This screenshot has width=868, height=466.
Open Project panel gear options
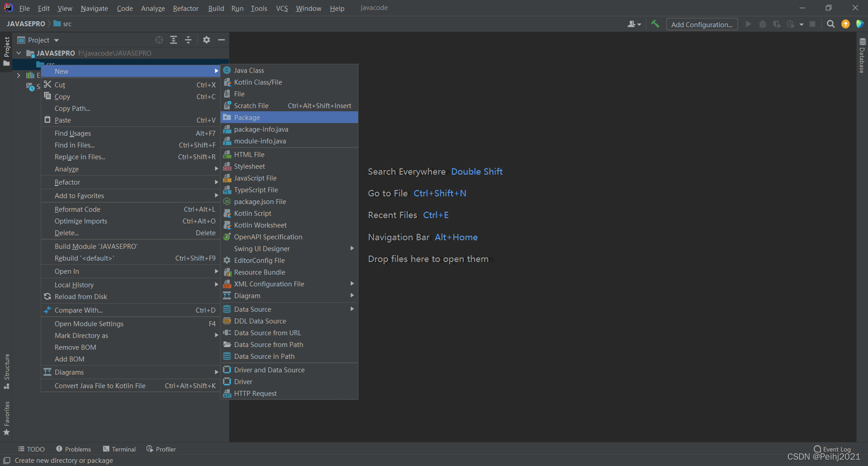[x=207, y=40]
